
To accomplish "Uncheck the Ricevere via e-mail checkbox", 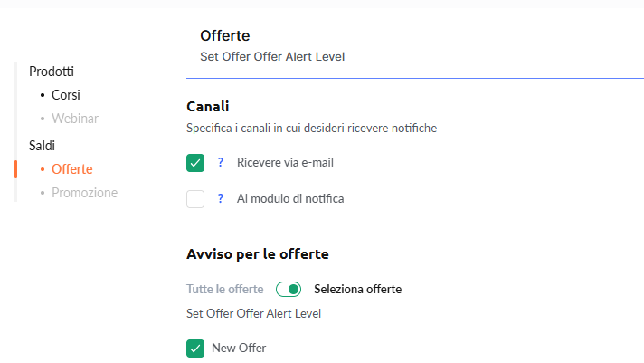I will pos(195,163).
